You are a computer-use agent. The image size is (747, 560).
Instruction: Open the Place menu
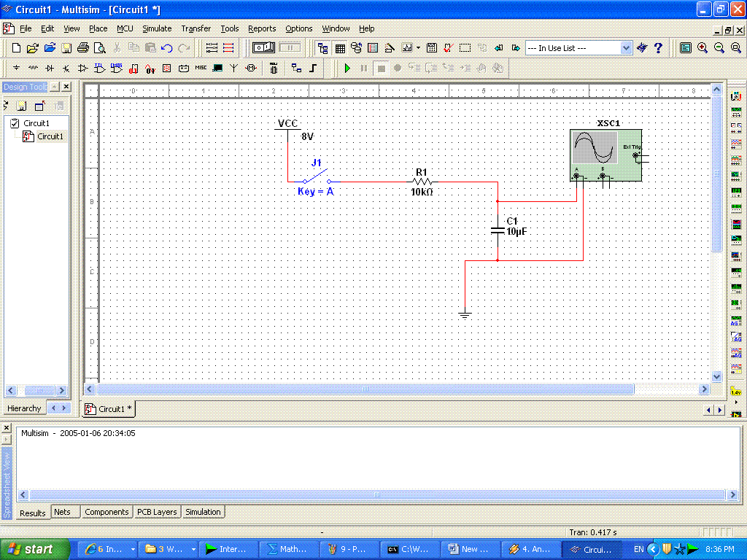click(x=98, y=28)
